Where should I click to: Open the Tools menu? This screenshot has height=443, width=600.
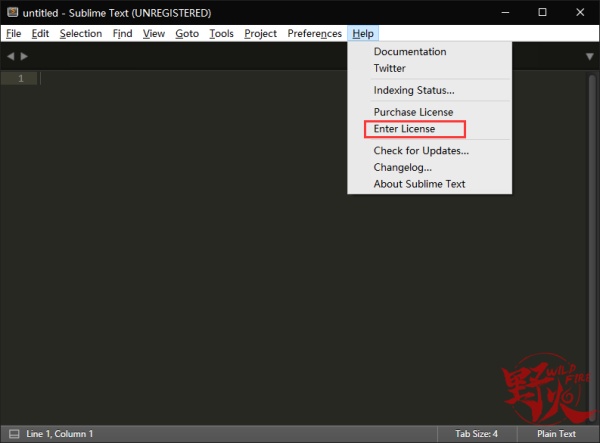pos(221,34)
